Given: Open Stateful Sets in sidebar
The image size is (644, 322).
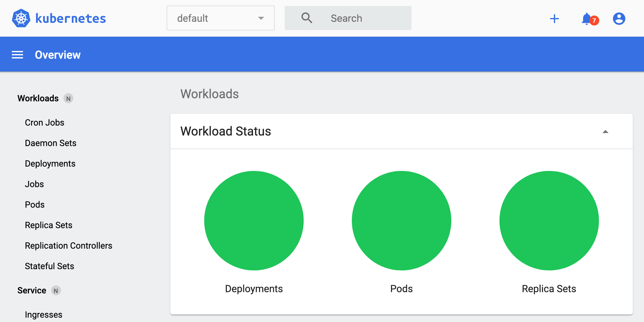Looking at the screenshot, I should (49, 266).
